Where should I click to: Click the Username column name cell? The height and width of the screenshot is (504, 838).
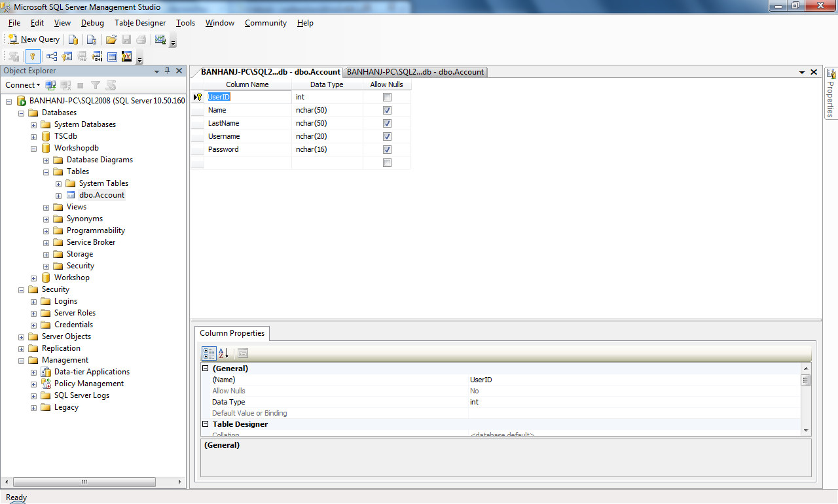(x=247, y=136)
